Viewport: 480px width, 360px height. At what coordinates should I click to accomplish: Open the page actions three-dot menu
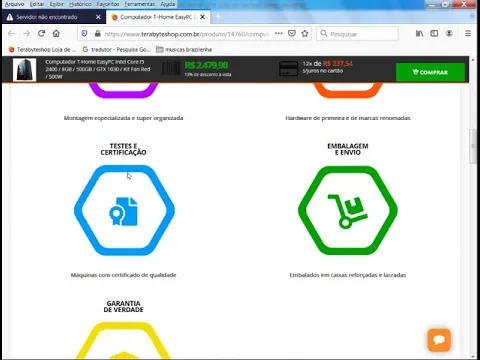[279, 34]
